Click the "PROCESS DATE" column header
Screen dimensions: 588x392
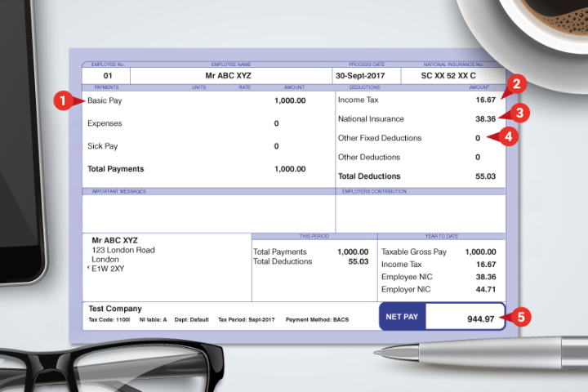(x=367, y=65)
